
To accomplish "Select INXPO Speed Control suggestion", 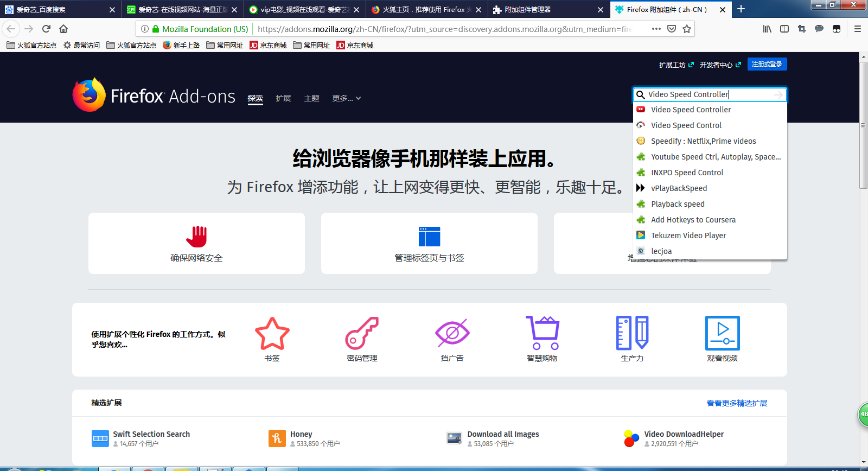I will (x=710, y=173).
